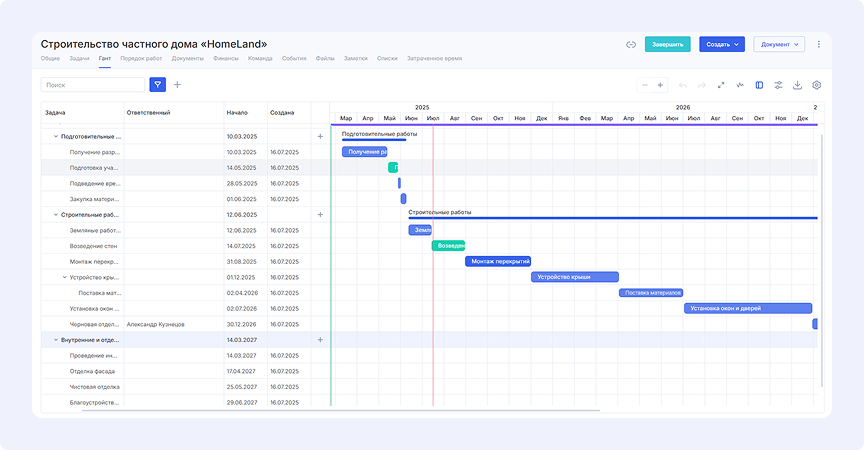This screenshot has height=450, width=864.
Task: Open the Задачи tab
Action: pyautogui.click(x=79, y=60)
